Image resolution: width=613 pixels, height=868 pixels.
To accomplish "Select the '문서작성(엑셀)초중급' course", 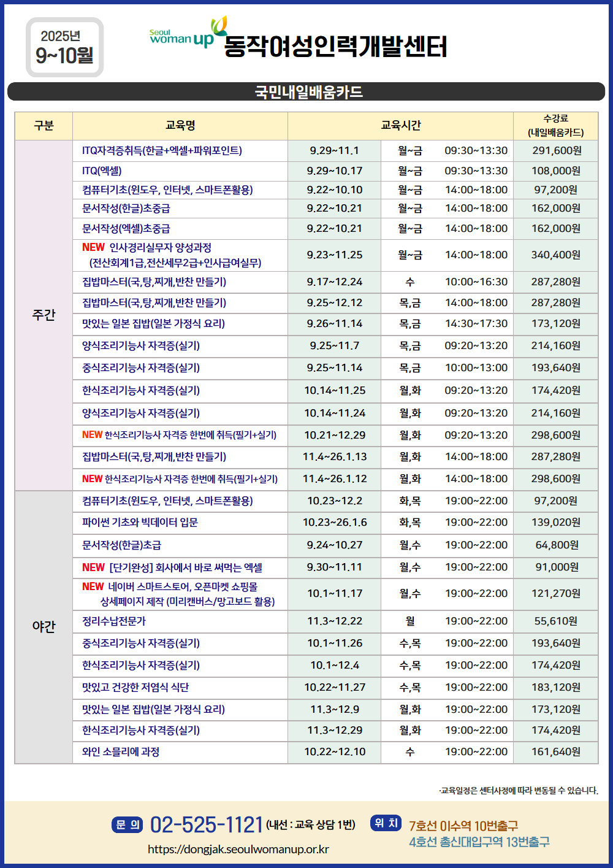I will (x=126, y=229).
